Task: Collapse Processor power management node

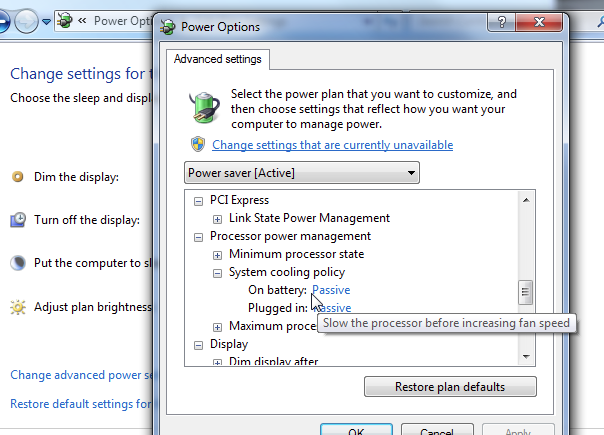Action: point(198,237)
